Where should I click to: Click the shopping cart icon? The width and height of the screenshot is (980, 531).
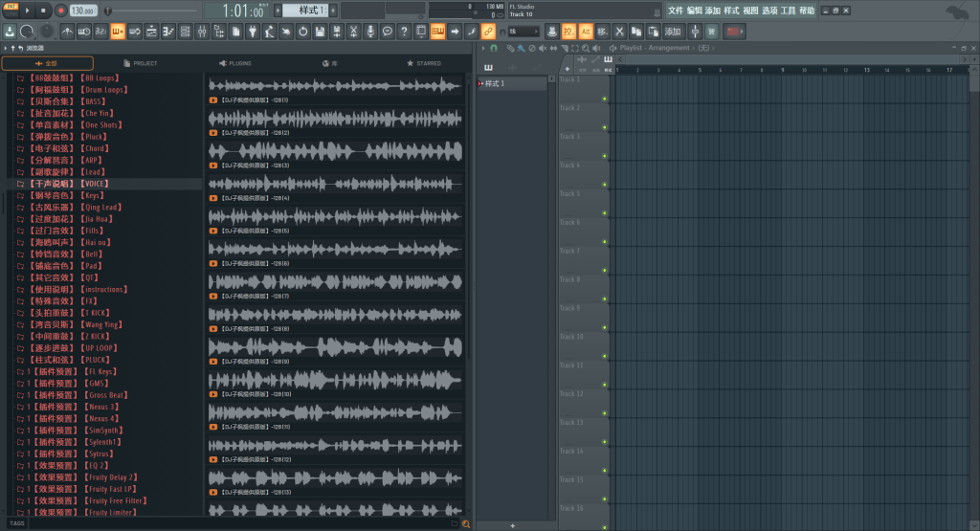(711, 32)
